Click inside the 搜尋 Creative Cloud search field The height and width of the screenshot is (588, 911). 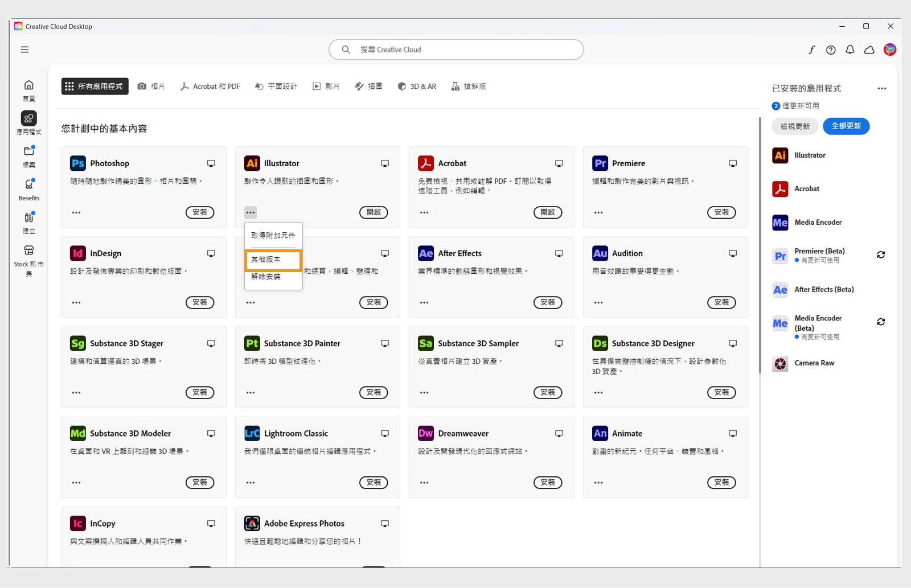[x=455, y=50]
